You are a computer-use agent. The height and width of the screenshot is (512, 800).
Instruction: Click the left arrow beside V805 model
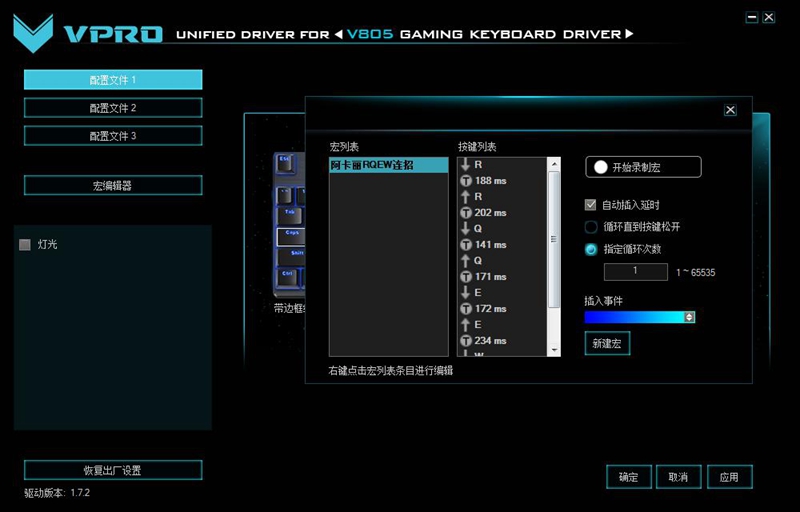(x=339, y=34)
